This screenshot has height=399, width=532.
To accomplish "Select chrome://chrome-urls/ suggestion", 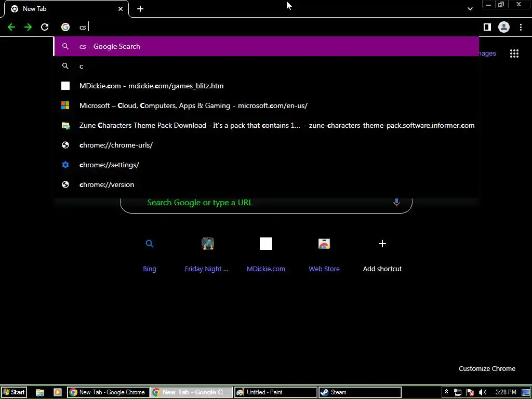I will tap(267, 145).
